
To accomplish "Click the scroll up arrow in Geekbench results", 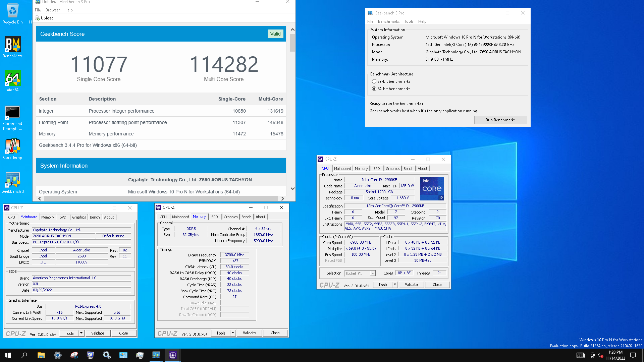I will point(292,30).
